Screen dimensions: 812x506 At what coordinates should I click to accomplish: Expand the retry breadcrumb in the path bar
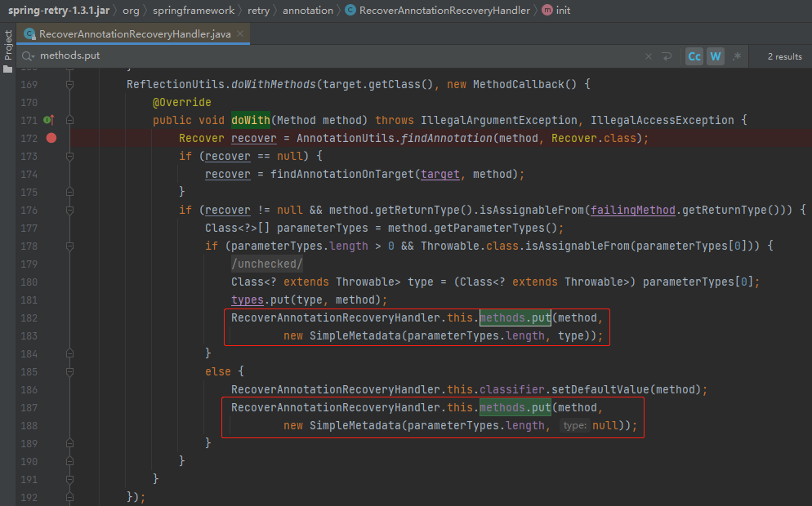[x=259, y=11]
